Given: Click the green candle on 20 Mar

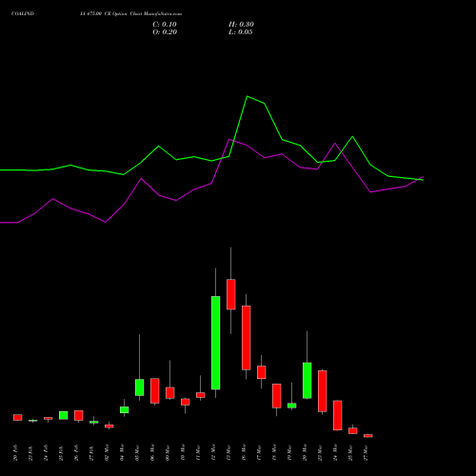Looking at the screenshot, I should [307, 381].
